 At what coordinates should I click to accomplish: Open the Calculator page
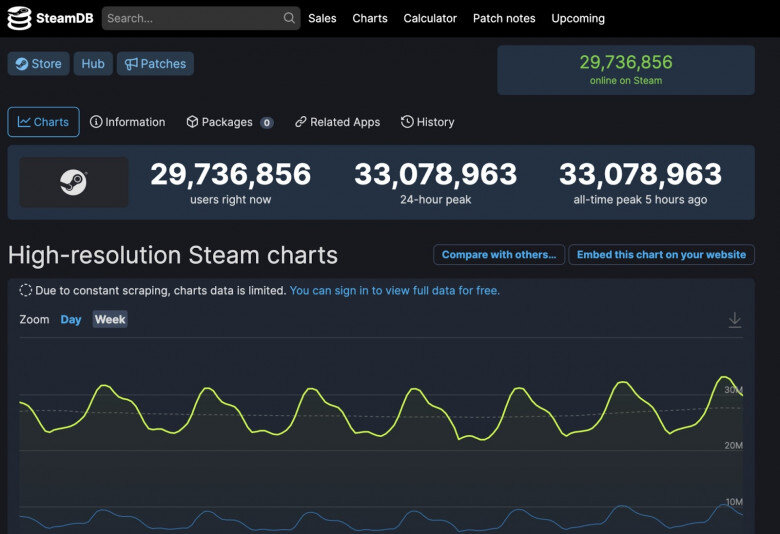pos(430,18)
